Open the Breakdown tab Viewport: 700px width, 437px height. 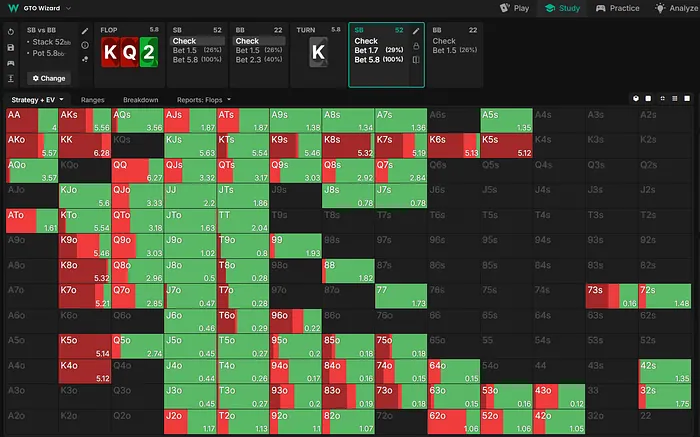140,100
